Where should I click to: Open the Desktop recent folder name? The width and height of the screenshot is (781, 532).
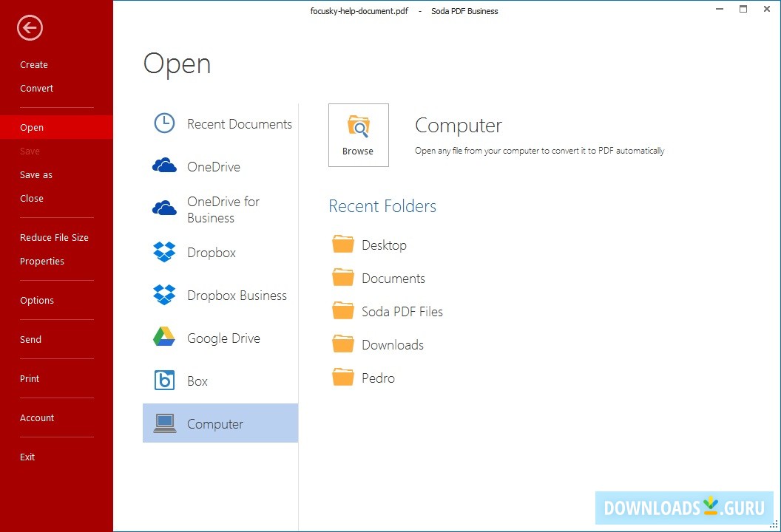(x=384, y=245)
